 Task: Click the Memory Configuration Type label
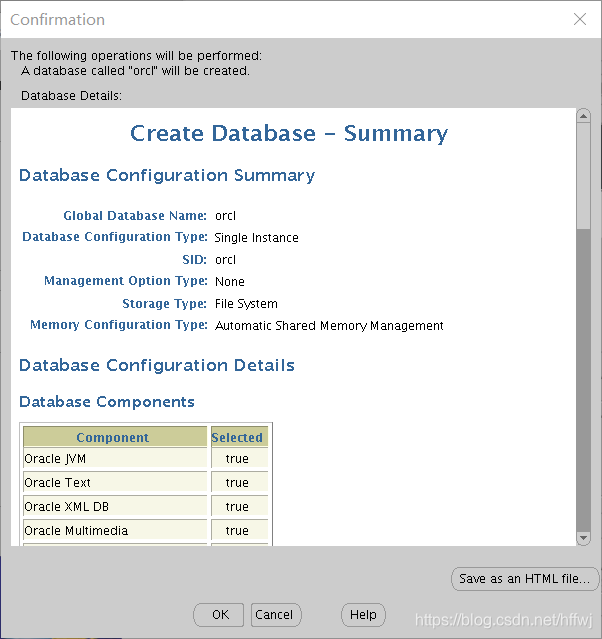coord(119,325)
